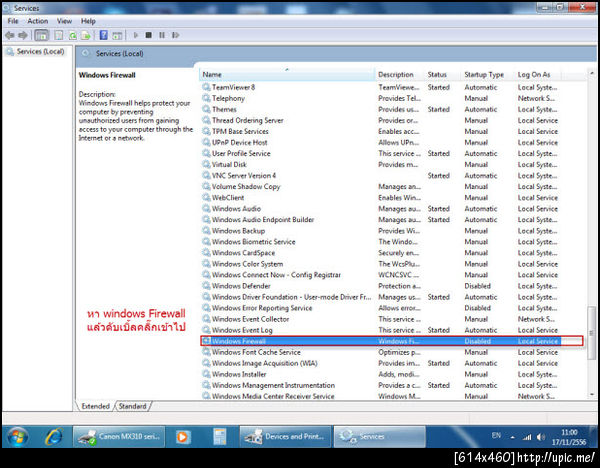This screenshot has height=468, width=600.
Task: Click the Forward arrow in toolbar
Action: click(23, 35)
